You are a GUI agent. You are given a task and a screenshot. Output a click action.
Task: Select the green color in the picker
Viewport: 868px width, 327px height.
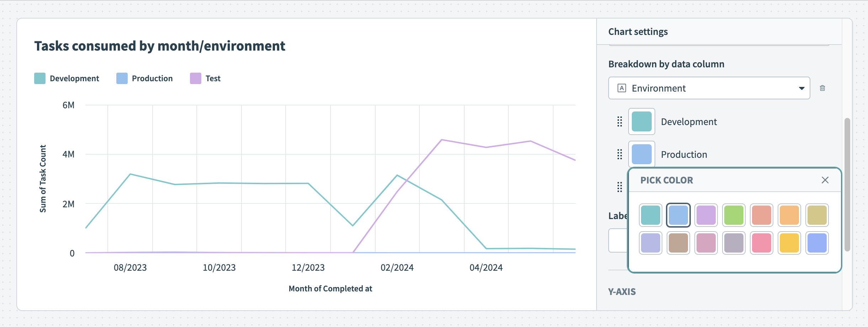coord(734,214)
